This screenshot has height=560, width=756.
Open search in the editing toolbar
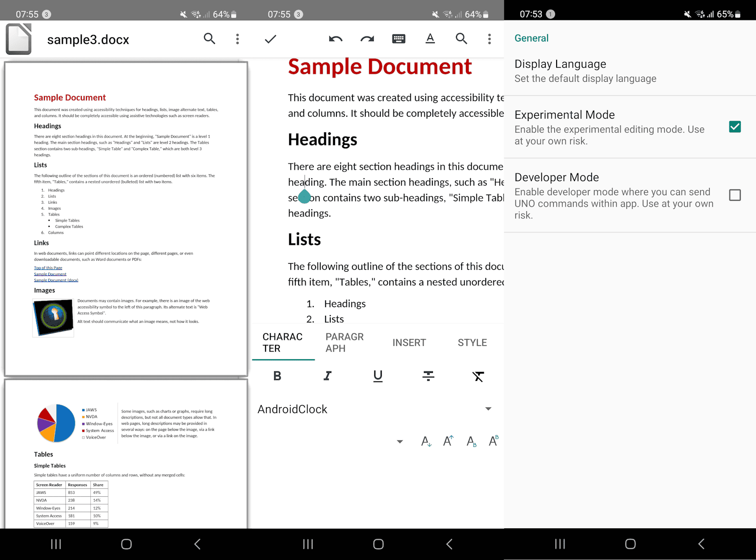click(462, 39)
